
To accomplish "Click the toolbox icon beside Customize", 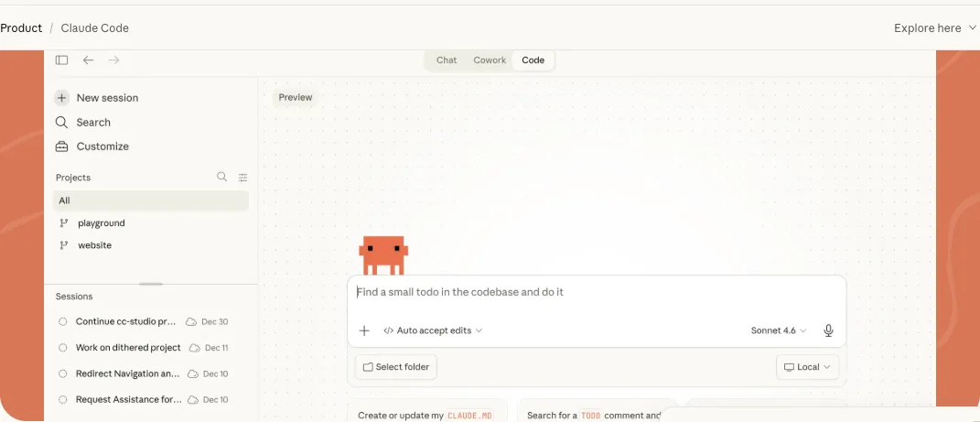I will click(62, 146).
